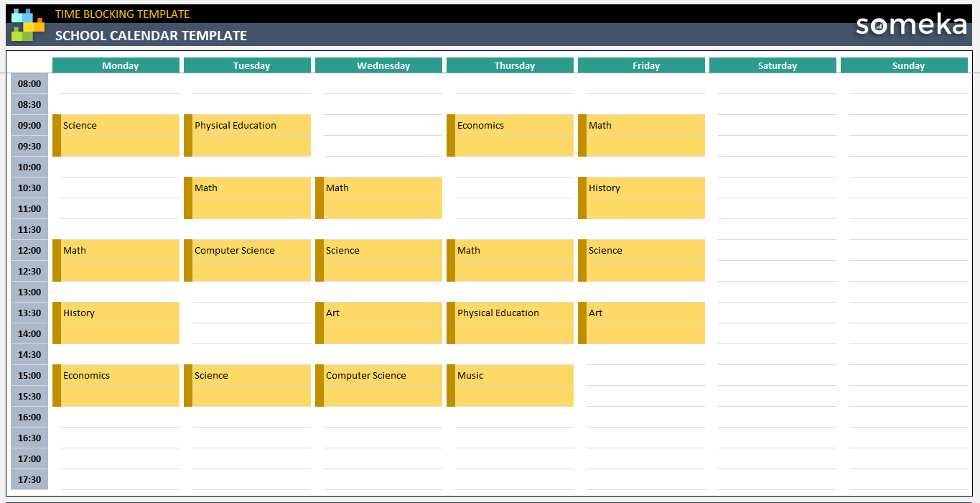Click Friday's History block at 10:30

641,198
